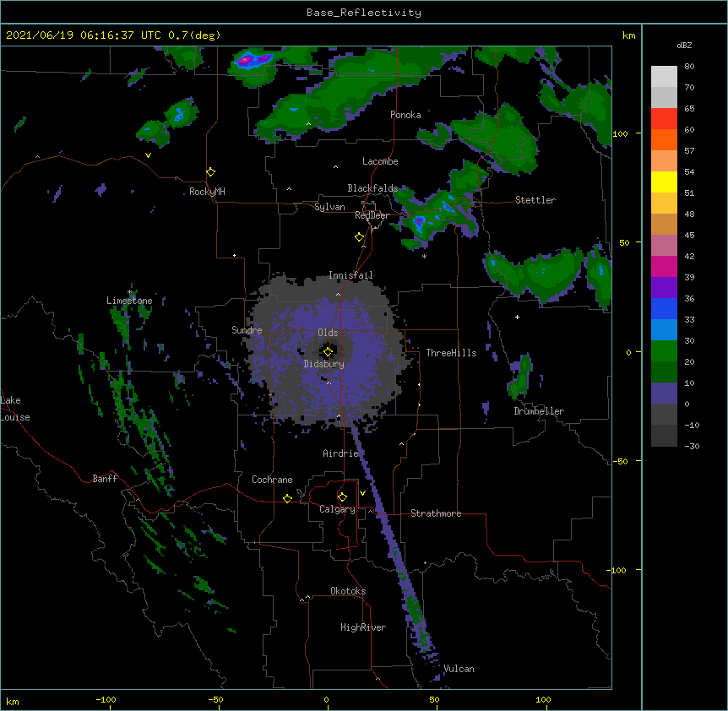Select the Airdrie city label
Image resolution: width=728 pixels, height=711 pixels.
pos(341,453)
